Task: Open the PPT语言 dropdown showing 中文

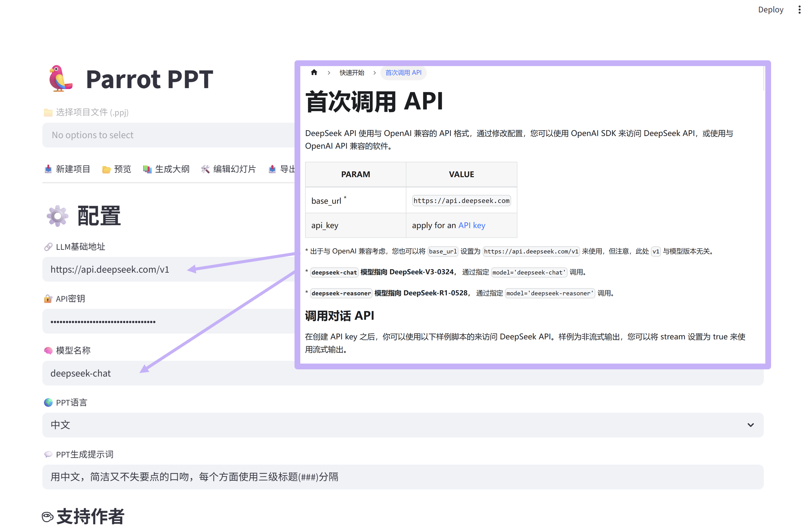Action: (x=403, y=425)
